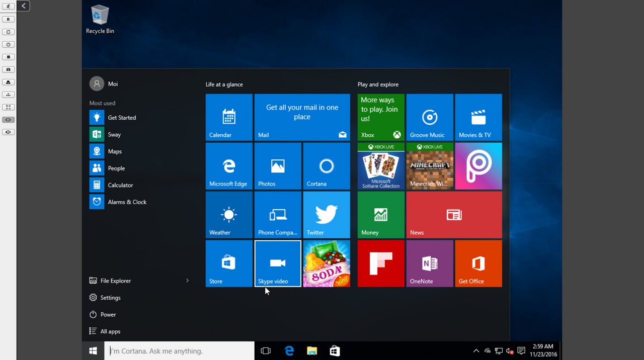This screenshot has width=644, height=360.
Task: Open the Action Center notifications icon
Action: (x=521, y=351)
